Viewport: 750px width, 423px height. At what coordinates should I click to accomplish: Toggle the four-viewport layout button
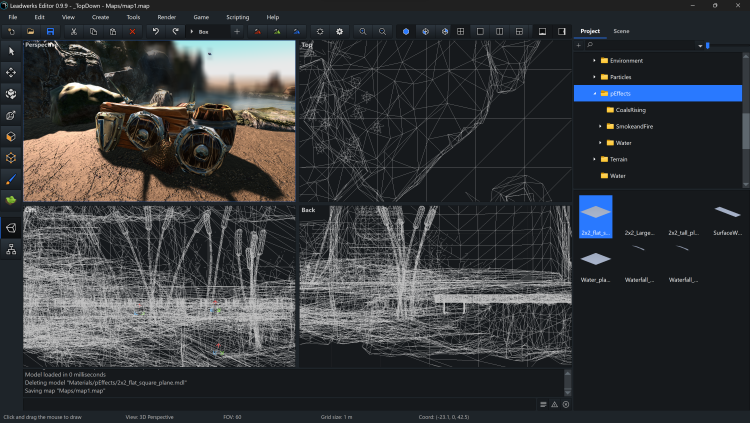click(x=460, y=31)
